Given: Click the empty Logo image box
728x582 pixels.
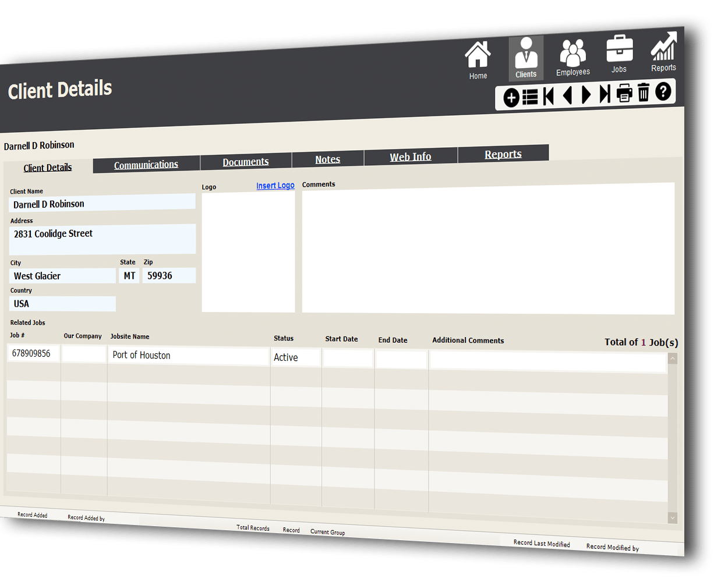Looking at the screenshot, I should [x=248, y=252].
